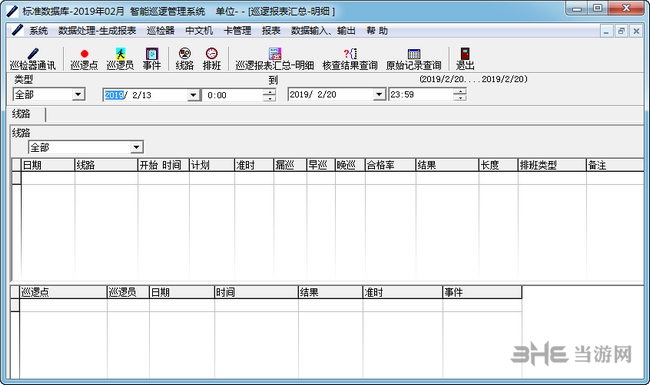Open the 线路 toolbar icon

tap(184, 59)
